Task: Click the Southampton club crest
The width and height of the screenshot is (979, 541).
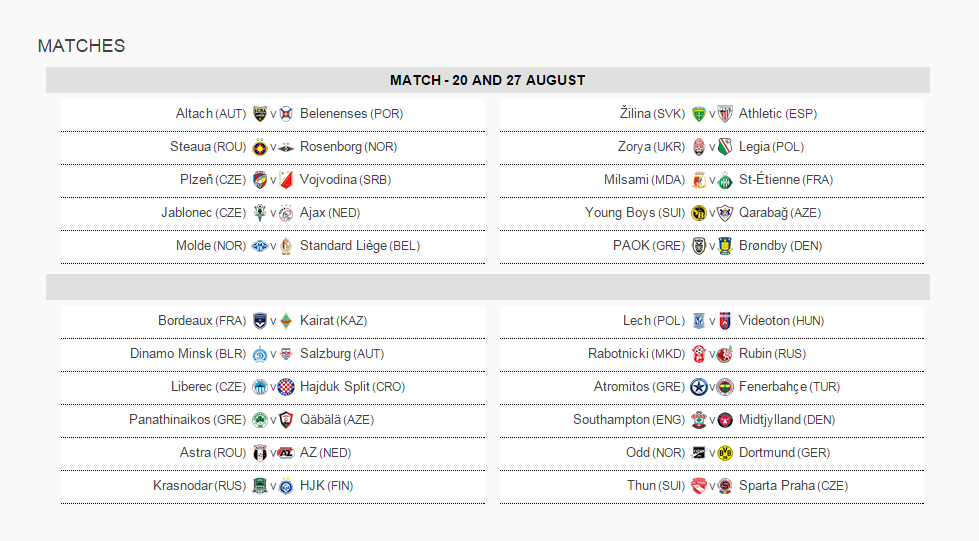Action: (x=699, y=420)
